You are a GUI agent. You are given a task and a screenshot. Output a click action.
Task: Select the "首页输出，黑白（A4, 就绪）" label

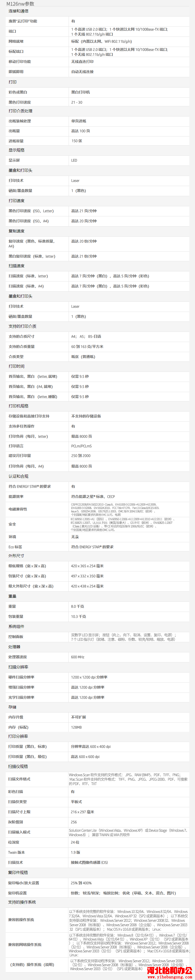click(x=30, y=387)
